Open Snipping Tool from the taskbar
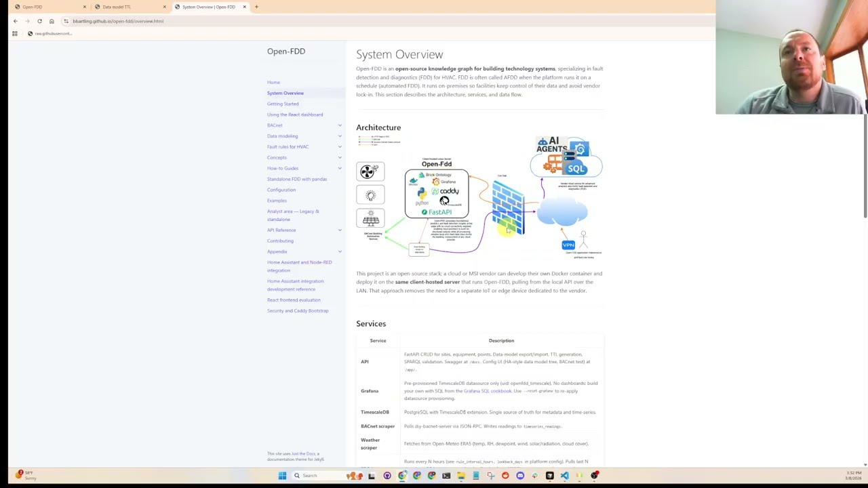Image resolution: width=868 pixels, height=488 pixels. (x=490, y=475)
